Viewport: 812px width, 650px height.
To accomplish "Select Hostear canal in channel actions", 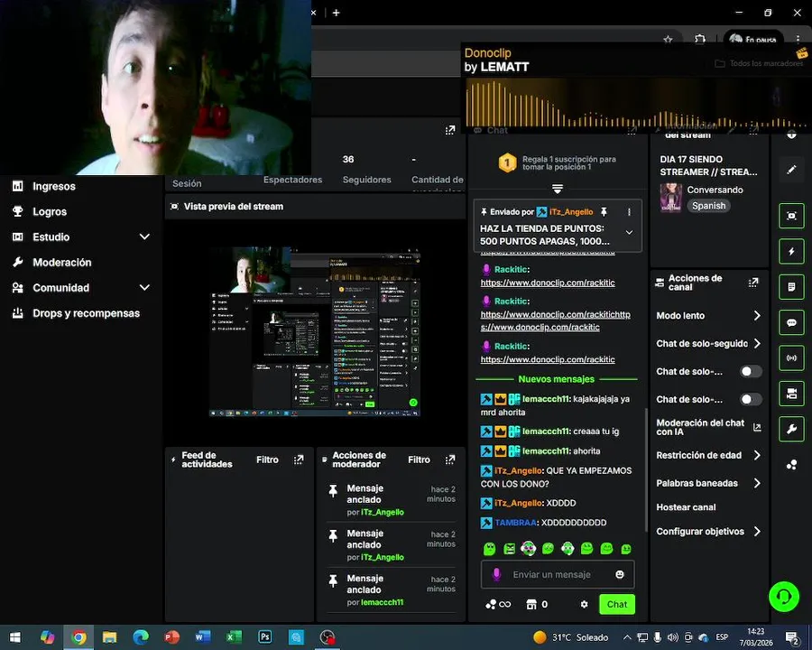I will [686, 507].
